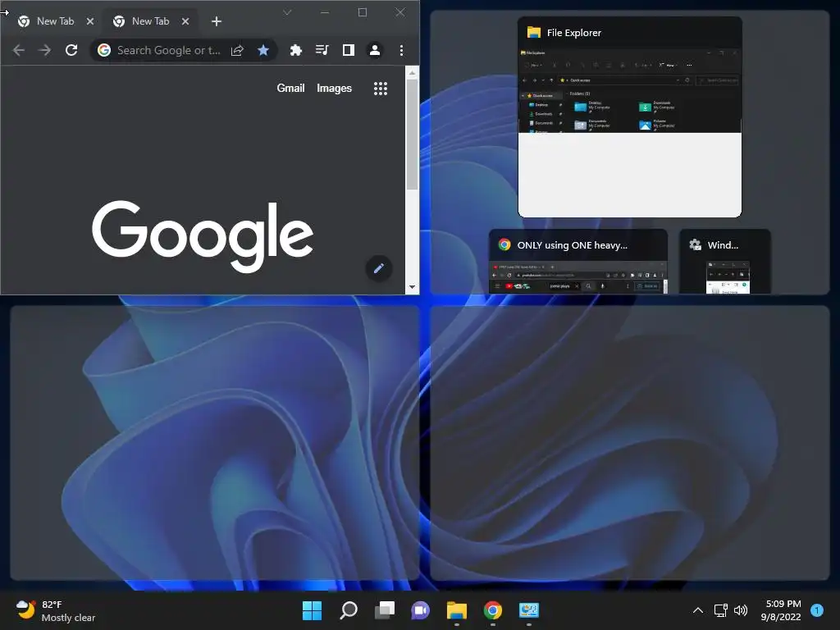Image resolution: width=840 pixels, height=630 pixels.
Task: Click the Gmail link
Action: pyautogui.click(x=290, y=89)
